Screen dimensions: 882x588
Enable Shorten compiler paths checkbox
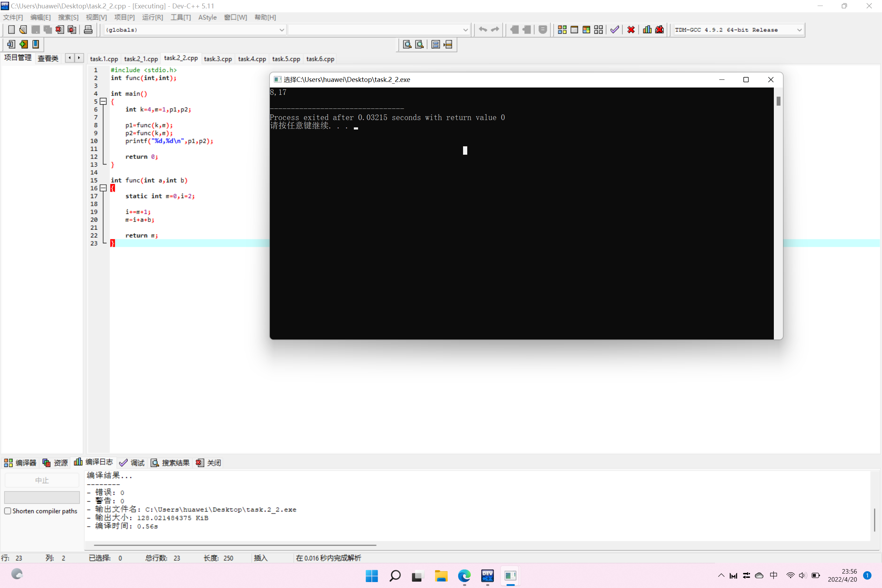click(x=7, y=511)
